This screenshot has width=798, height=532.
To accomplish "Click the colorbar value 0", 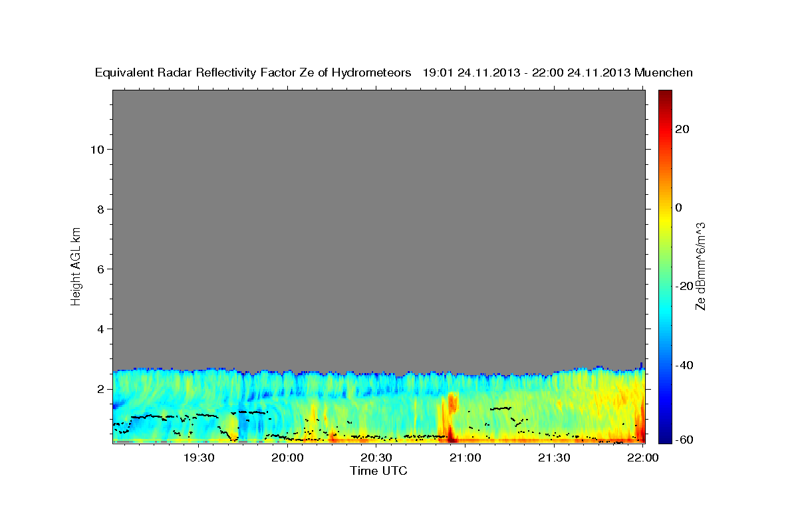I will (679, 207).
